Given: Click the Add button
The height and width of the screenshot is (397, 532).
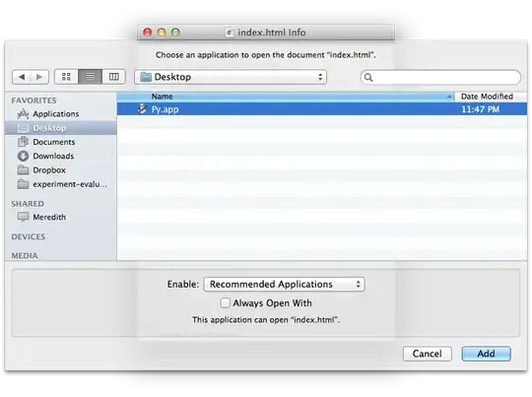Looking at the screenshot, I should point(486,354).
